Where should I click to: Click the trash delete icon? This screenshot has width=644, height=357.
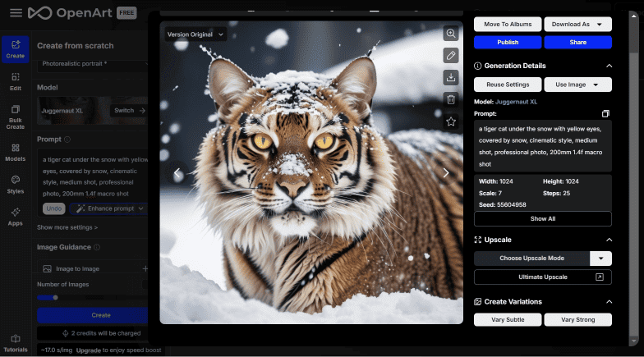click(x=451, y=100)
